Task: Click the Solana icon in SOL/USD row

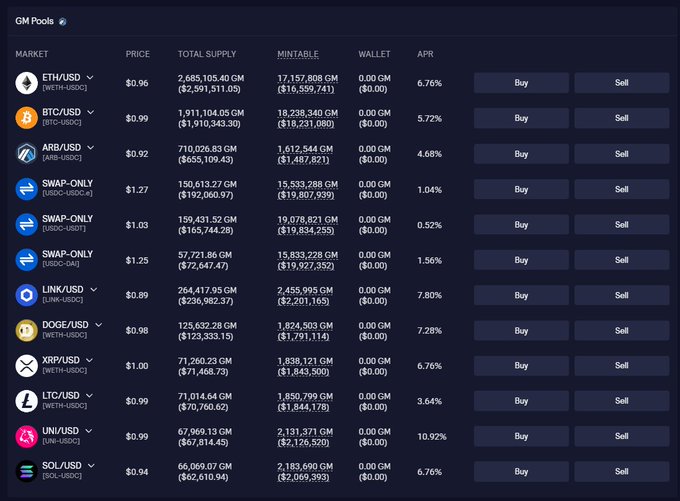Action: [26, 471]
